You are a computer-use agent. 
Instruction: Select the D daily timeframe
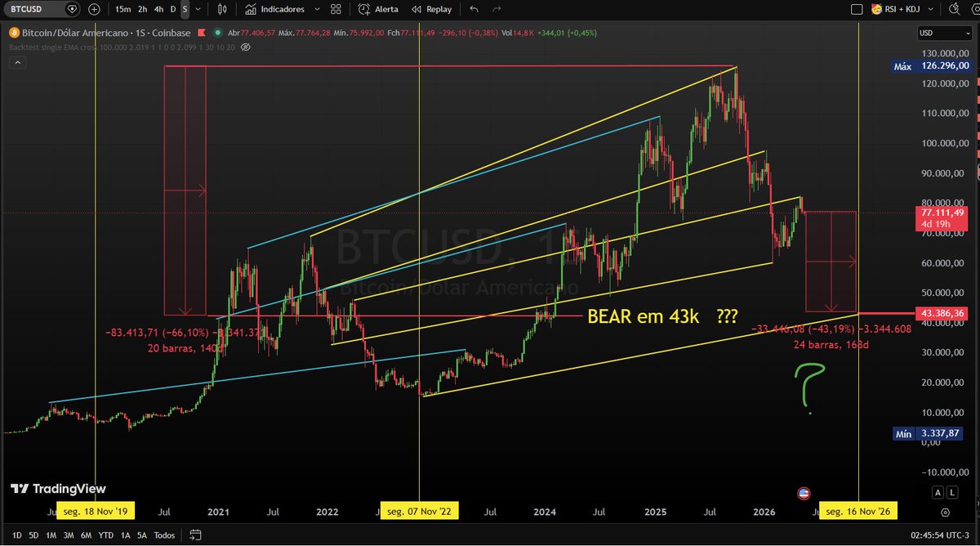pyautogui.click(x=172, y=9)
